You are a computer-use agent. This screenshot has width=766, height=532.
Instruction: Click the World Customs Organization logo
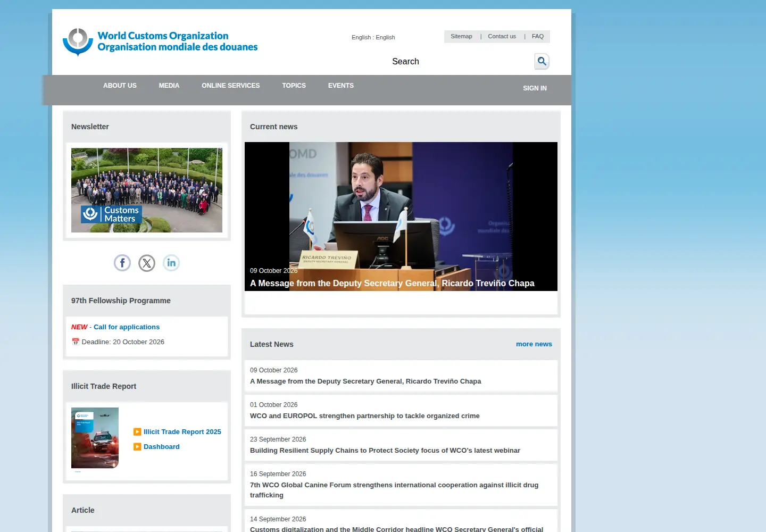click(x=160, y=42)
